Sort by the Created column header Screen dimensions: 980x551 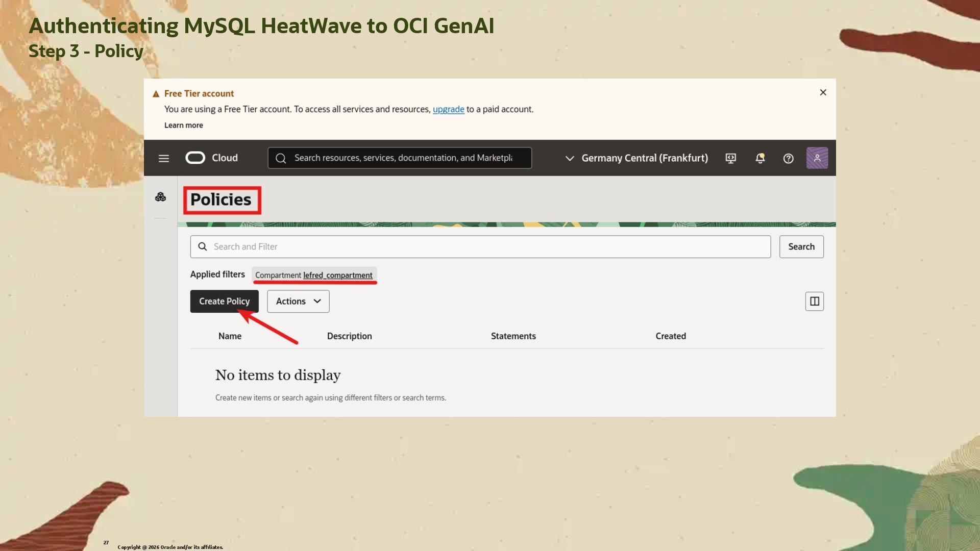(x=670, y=336)
